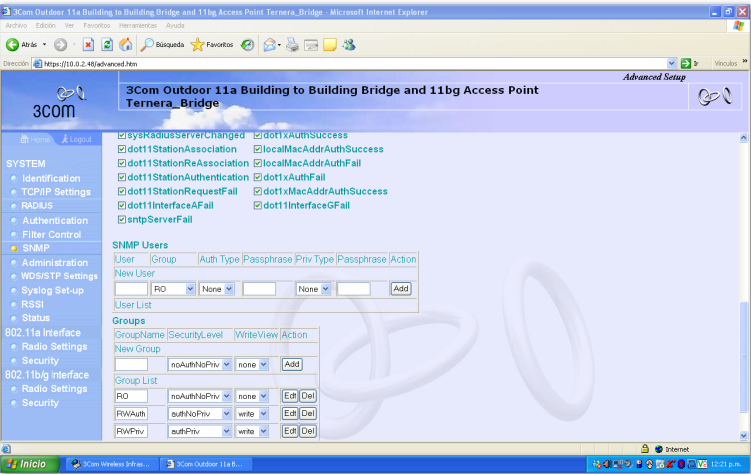The width and height of the screenshot is (751, 474).
Task: Open SecurityLevel dropdown for RWAuth group
Action: (x=199, y=414)
